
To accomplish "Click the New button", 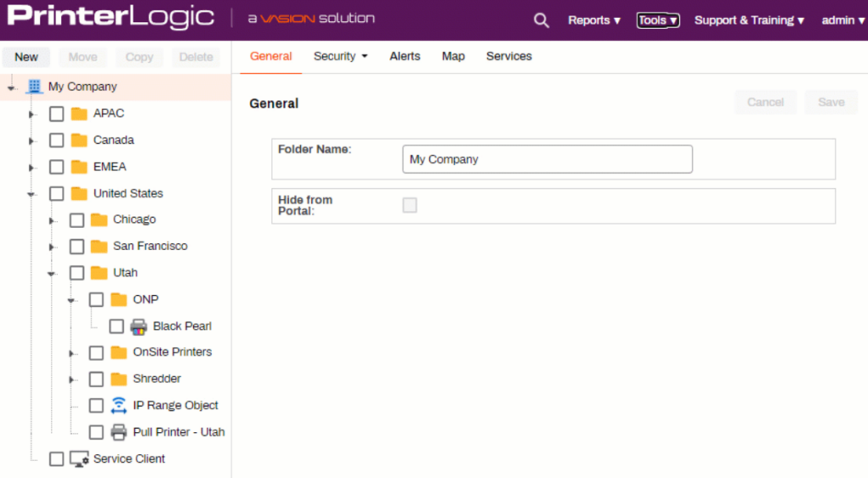I will (26, 57).
